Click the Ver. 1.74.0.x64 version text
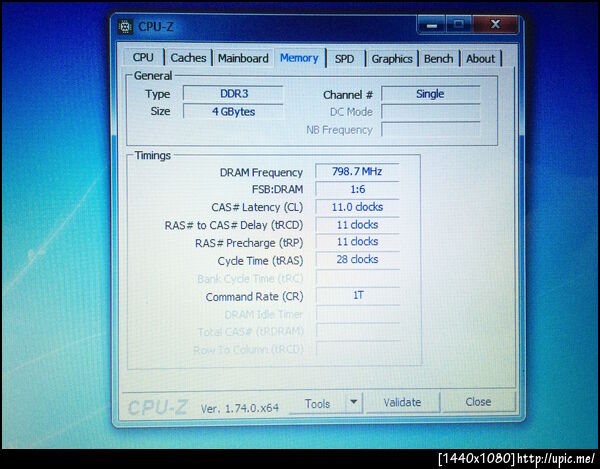Screen dimensions: 600x469 click(240, 409)
